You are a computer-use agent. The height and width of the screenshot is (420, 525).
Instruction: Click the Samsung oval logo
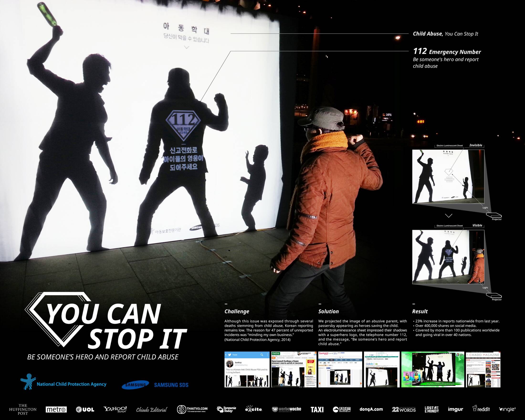click(135, 385)
